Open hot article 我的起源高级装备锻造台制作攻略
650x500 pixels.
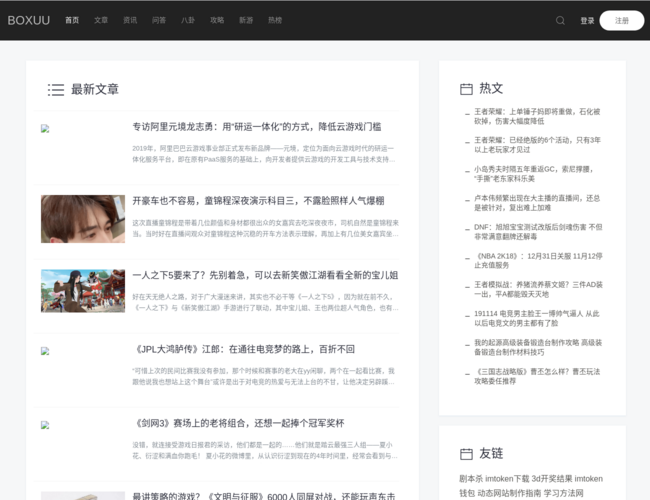538,347
